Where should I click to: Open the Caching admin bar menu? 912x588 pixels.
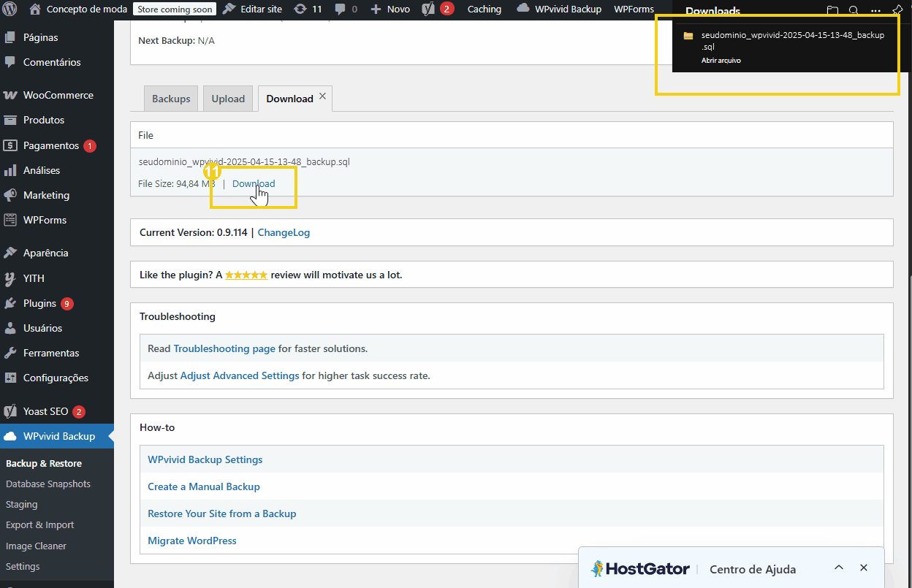coord(484,9)
